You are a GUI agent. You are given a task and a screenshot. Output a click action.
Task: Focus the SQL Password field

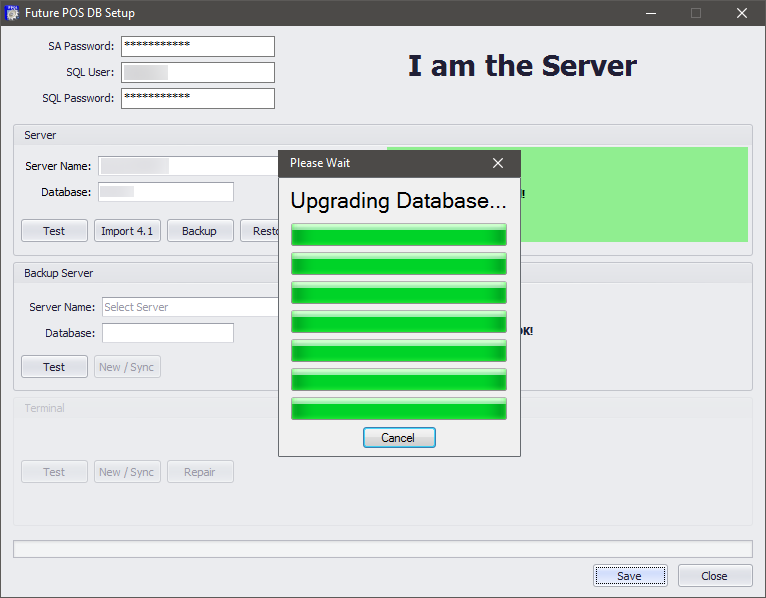coord(198,98)
